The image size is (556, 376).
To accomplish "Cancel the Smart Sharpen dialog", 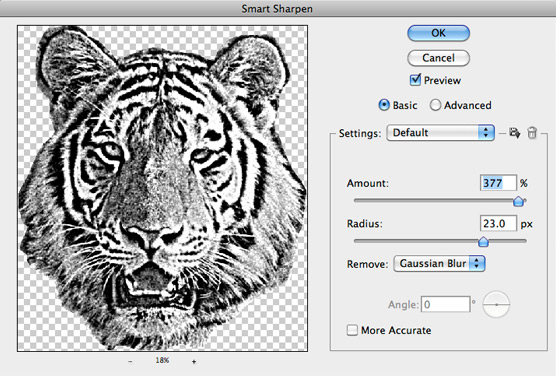I will pyautogui.click(x=439, y=58).
